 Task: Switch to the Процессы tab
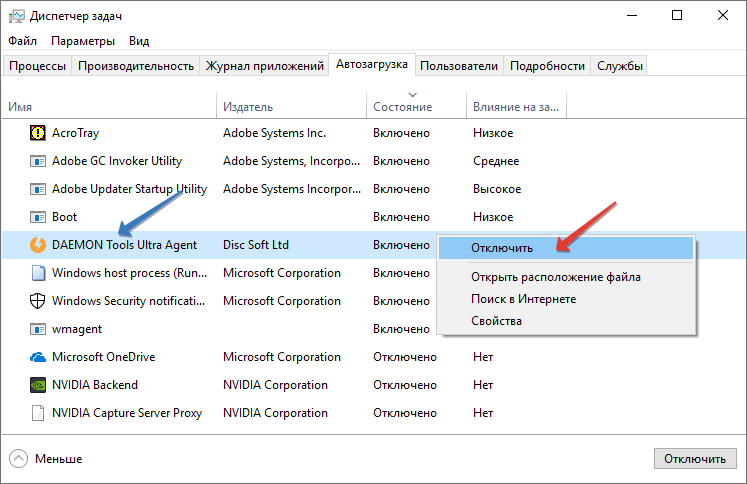[38, 66]
